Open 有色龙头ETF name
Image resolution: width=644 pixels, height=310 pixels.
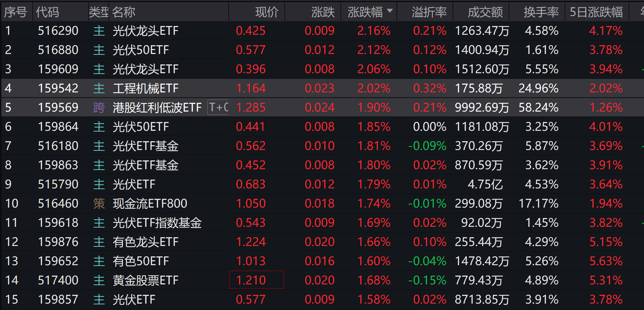click(146, 242)
